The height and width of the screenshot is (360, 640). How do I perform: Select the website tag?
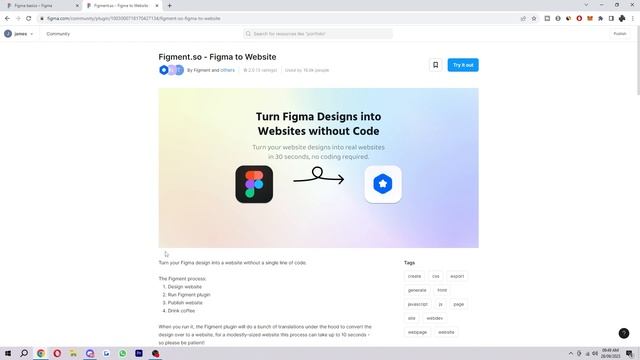click(x=446, y=332)
